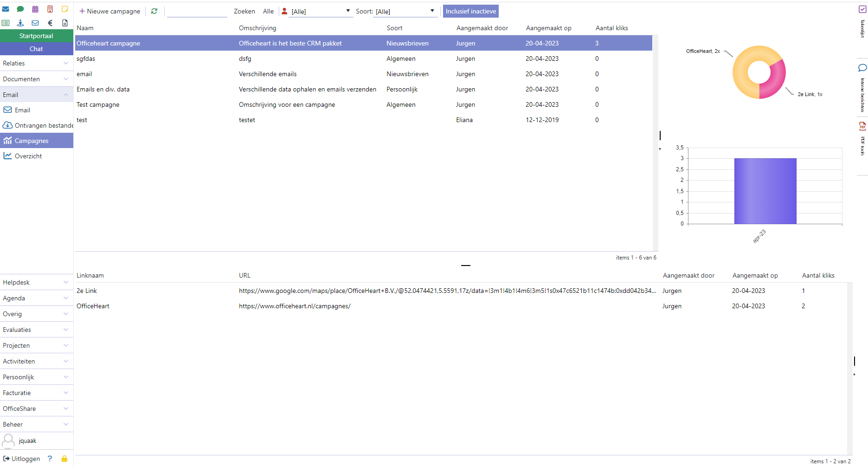Expand the Evaluaties menu section
Viewport: 868px width, 467px height.
coord(37,330)
